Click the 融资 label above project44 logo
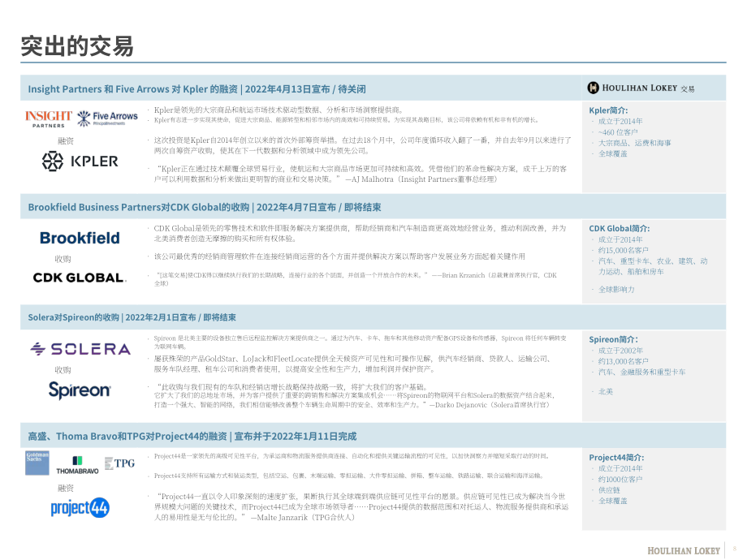This screenshot has height=560, width=747. click(66, 488)
